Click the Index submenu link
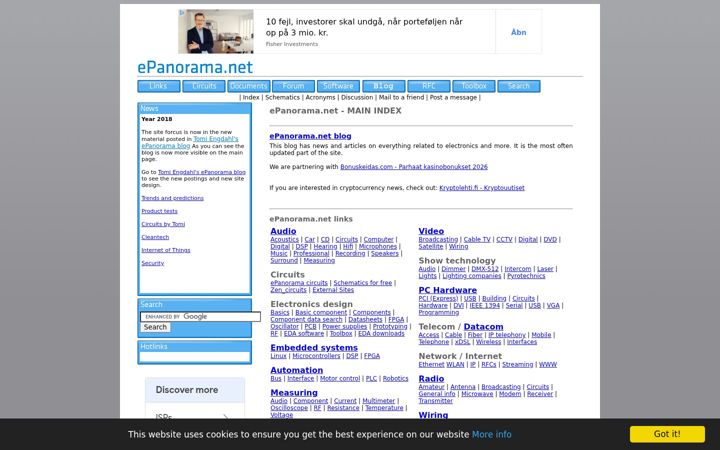This screenshot has height=450, width=720. (251, 97)
